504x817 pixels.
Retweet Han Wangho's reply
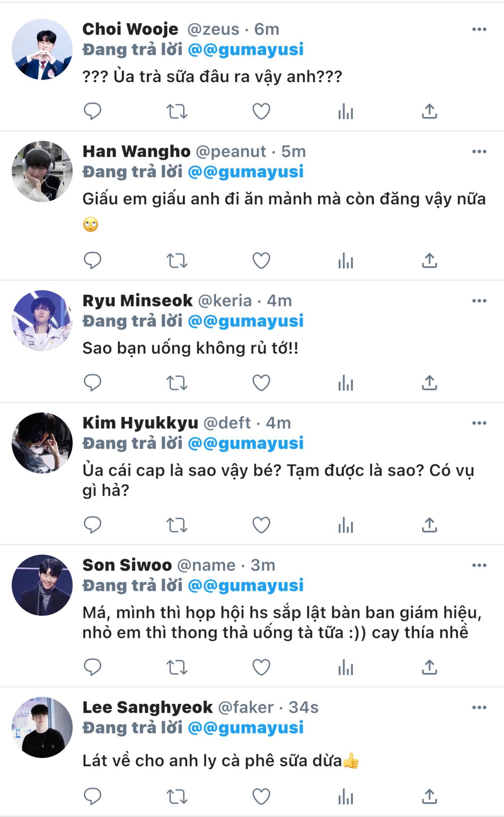pyautogui.click(x=177, y=261)
